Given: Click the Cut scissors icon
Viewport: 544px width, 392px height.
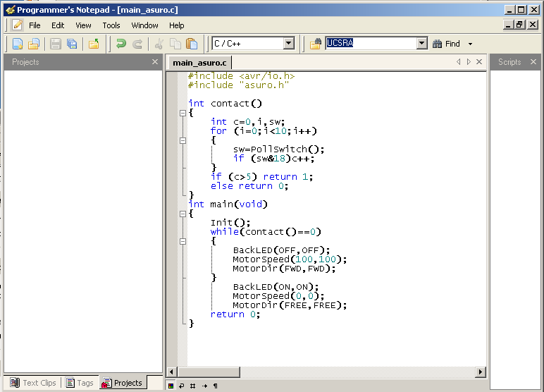Looking at the screenshot, I should (159, 44).
